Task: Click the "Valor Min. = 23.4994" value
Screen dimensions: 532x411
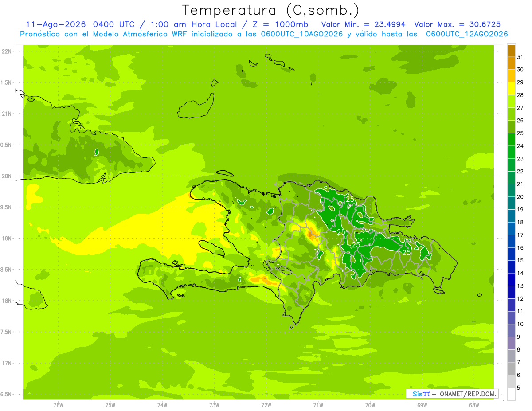Action: click(x=364, y=24)
